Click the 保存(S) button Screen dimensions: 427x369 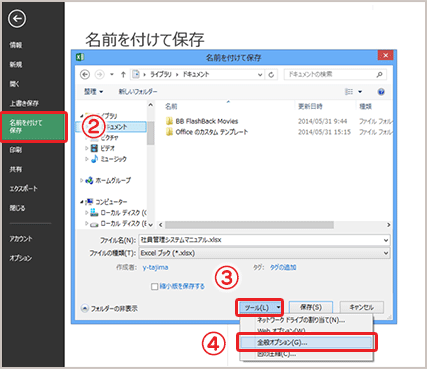(311, 307)
